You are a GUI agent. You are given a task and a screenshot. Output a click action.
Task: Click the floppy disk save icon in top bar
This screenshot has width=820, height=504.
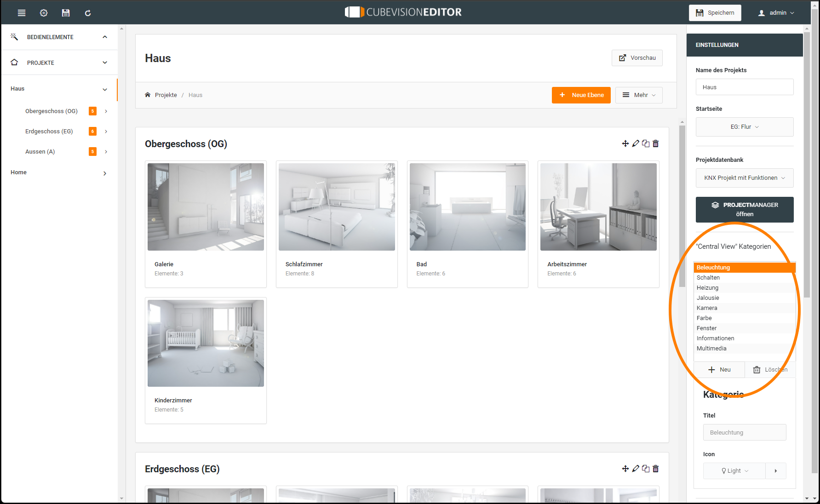click(66, 13)
